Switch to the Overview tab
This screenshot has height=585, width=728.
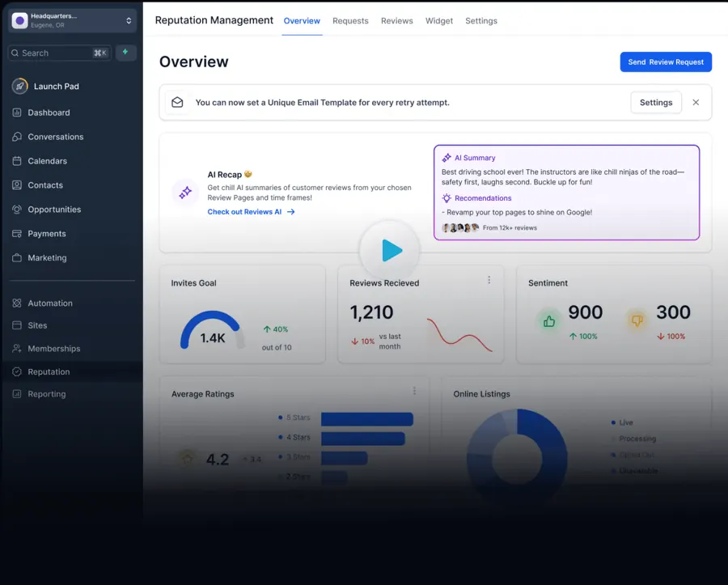[x=302, y=21]
